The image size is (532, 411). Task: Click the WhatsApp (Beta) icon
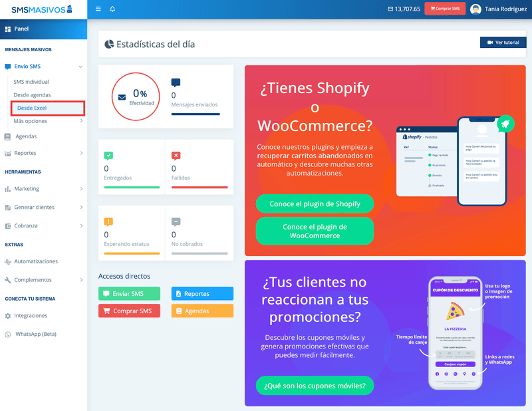pos(8,335)
